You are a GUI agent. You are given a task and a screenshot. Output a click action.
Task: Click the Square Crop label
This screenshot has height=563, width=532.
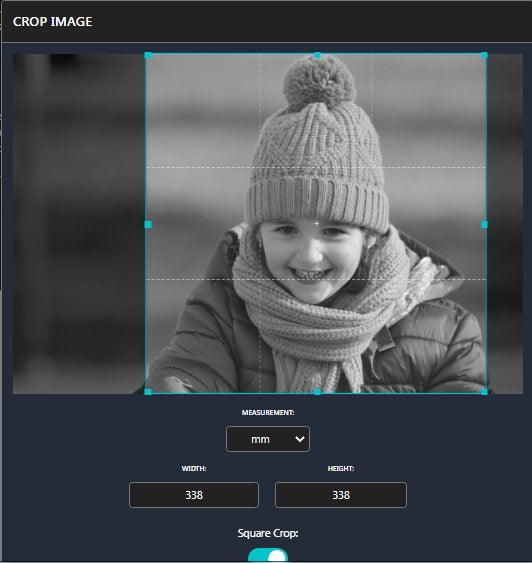pos(268,533)
